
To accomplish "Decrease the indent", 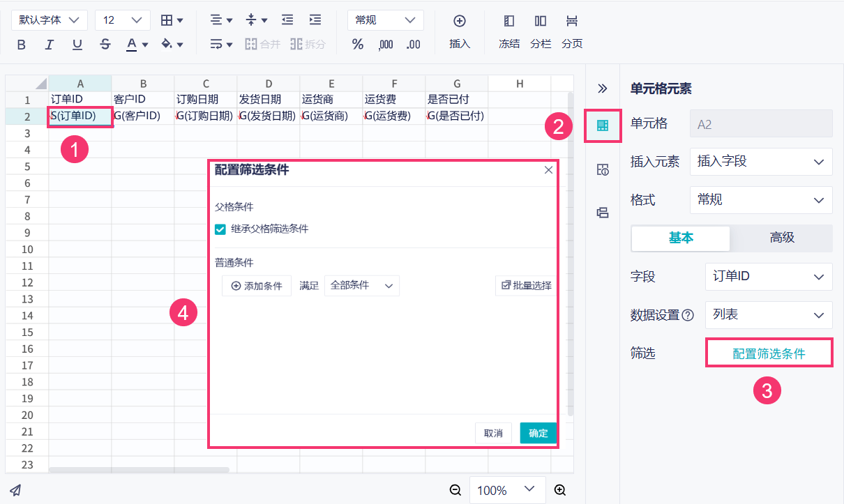I will tap(287, 20).
